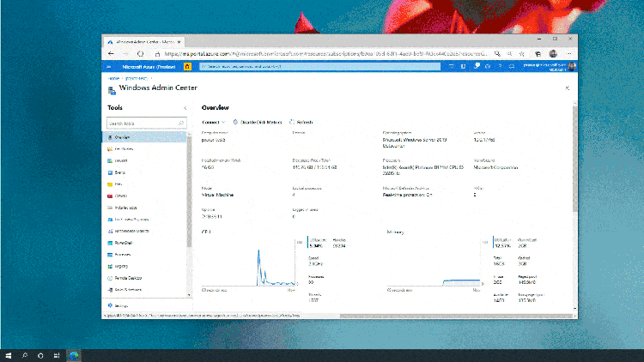Viewport: 644px width, 362px height.
Task: Open the Registry tool
Action: [x=121, y=266]
